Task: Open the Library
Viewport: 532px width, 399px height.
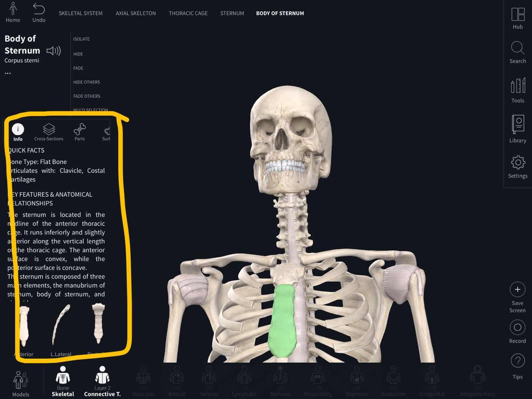Action: coord(518,129)
